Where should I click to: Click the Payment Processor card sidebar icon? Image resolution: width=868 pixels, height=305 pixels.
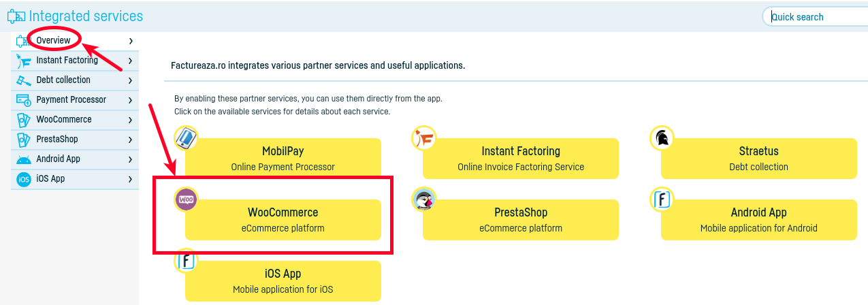pos(24,100)
